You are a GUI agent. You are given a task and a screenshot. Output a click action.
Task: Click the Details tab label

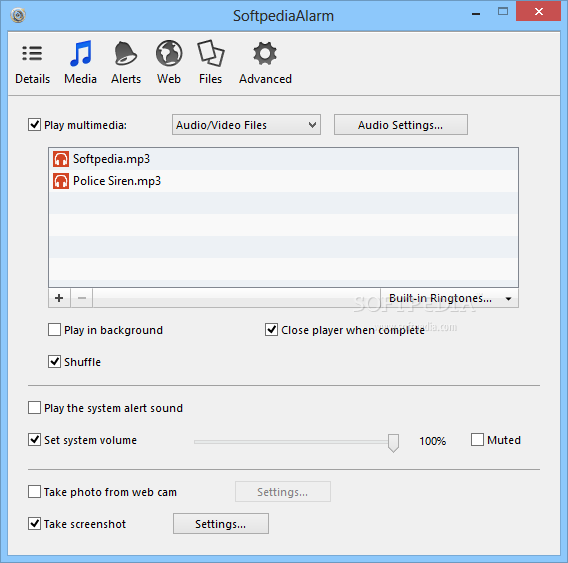click(33, 79)
